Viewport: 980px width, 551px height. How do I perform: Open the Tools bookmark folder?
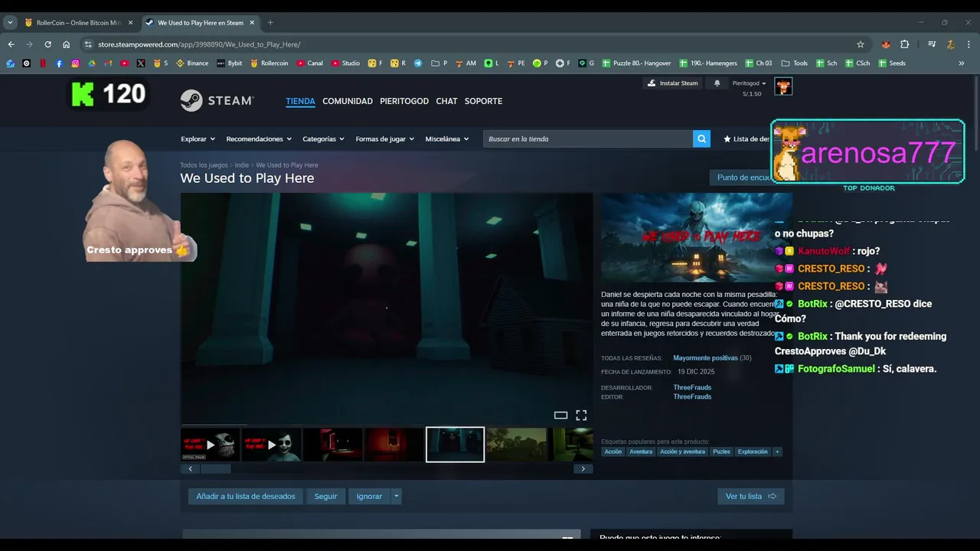(794, 64)
